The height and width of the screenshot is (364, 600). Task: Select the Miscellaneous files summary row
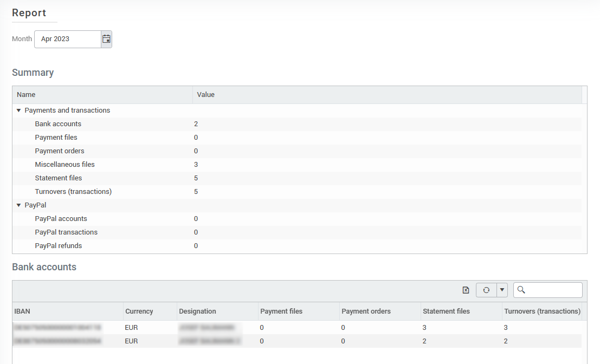65,165
